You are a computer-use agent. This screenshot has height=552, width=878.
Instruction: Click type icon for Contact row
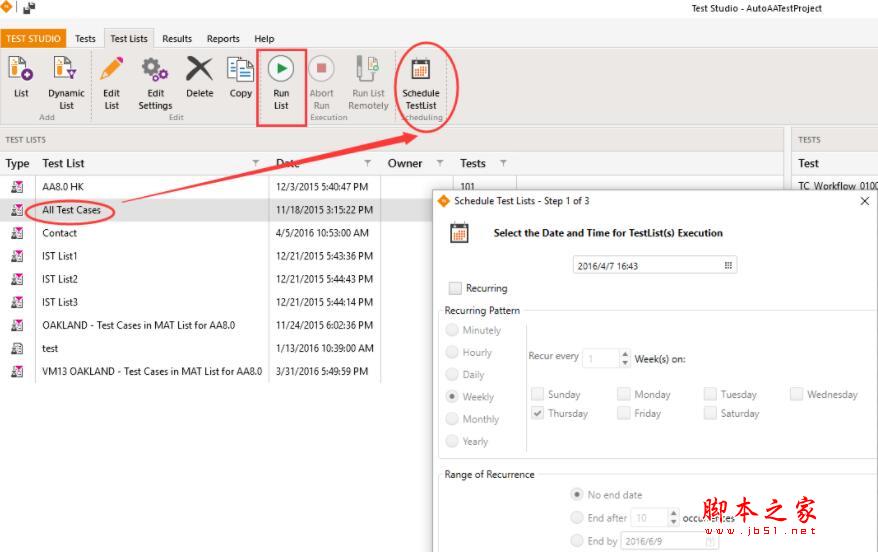click(x=17, y=233)
